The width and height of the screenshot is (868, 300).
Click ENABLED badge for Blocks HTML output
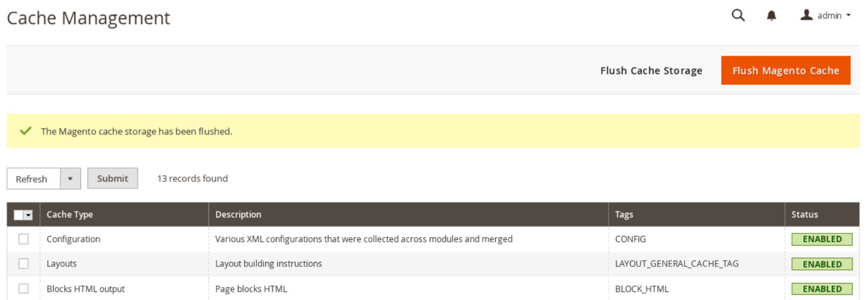pyautogui.click(x=822, y=289)
